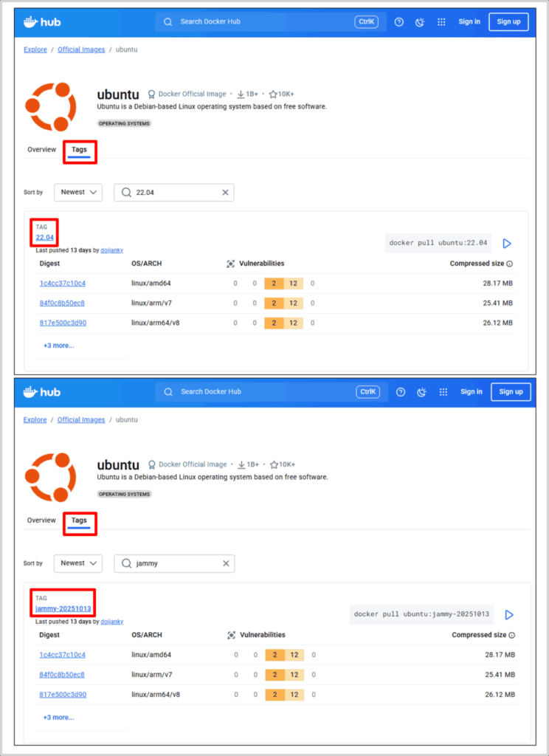Viewport: 549px width, 756px height.
Task: Click the Search Docker Hub field in the bottom header
Action: pyautogui.click(x=271, y=392)
